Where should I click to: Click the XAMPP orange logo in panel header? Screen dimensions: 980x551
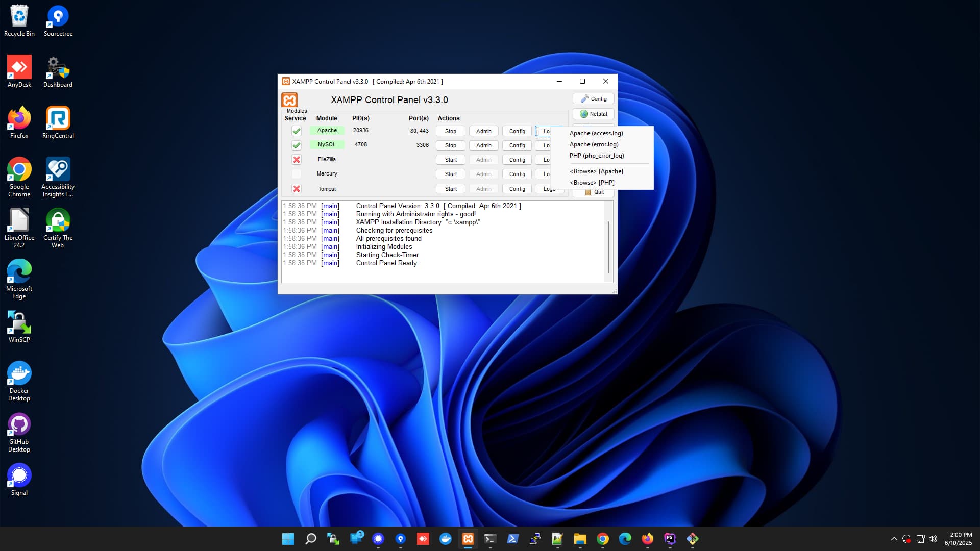(x=289, y=99)
